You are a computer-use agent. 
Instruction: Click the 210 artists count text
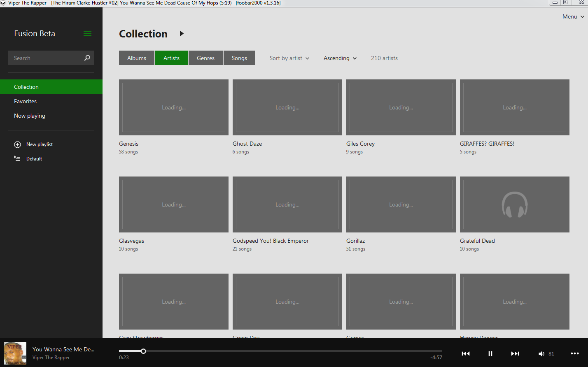pyautogui.click(x=384, y=58)
